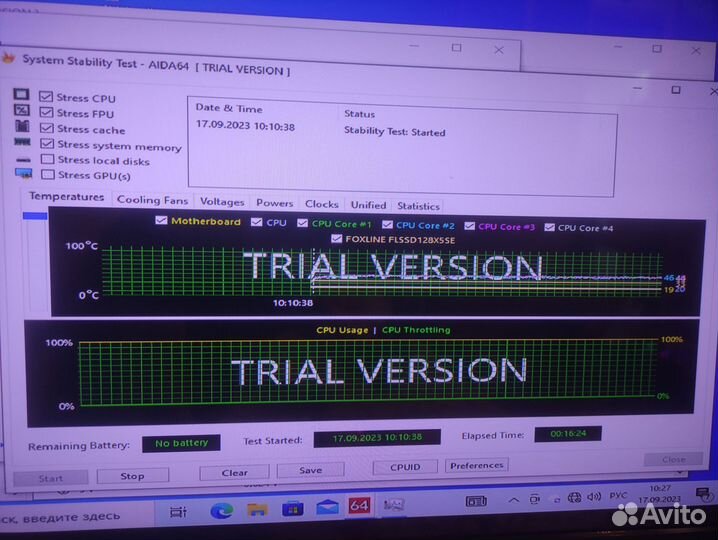Switch to the Cooling Fans tab

(x=152, y=200)
